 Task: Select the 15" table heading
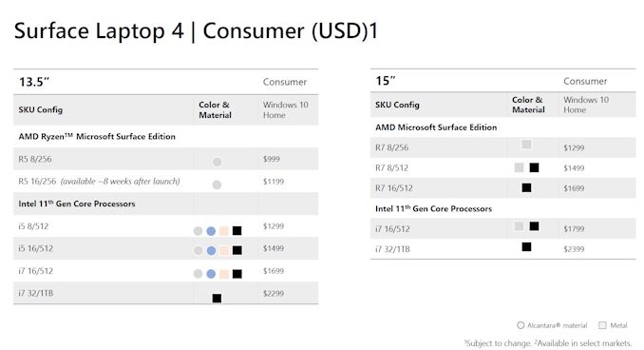pos(386,81)
